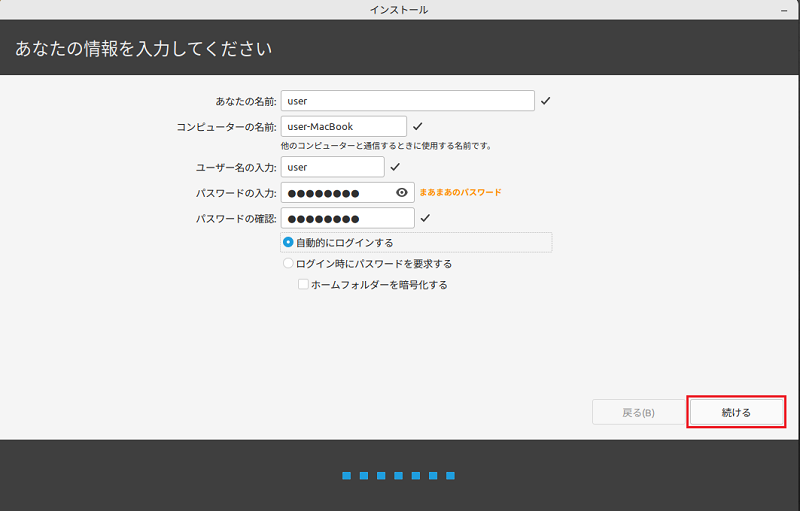Focus the コンピューターの名前 field containing user-MacBook
800x511 pixels.
344,126
